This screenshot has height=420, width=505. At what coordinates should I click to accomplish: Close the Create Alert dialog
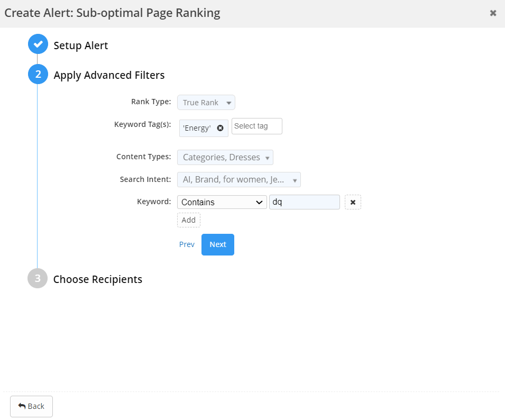coord(493,13)
